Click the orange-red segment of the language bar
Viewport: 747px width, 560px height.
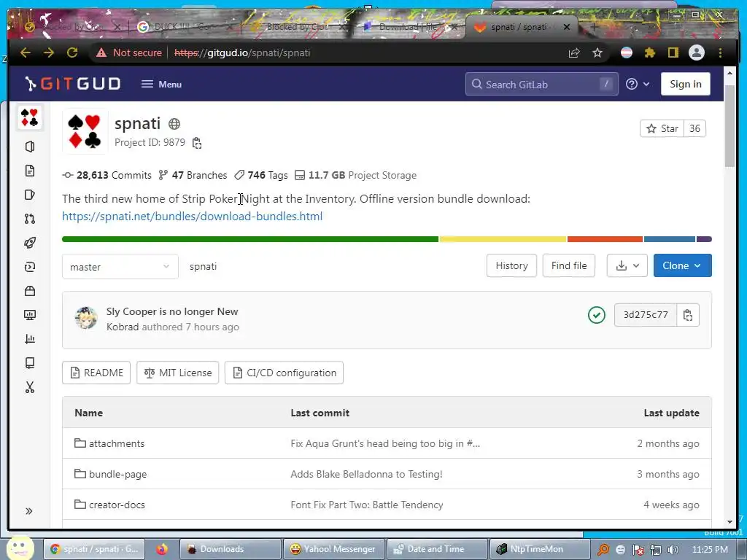click(x=605, y=239)
